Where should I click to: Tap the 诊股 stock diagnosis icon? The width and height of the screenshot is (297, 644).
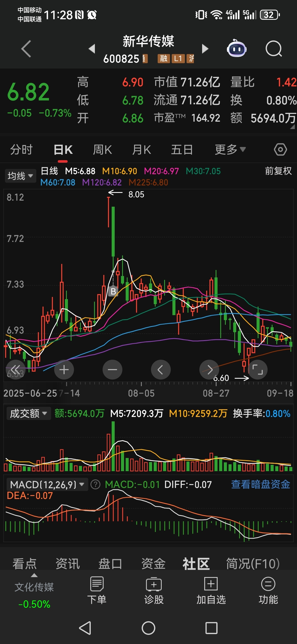click(x=154, y=591)
